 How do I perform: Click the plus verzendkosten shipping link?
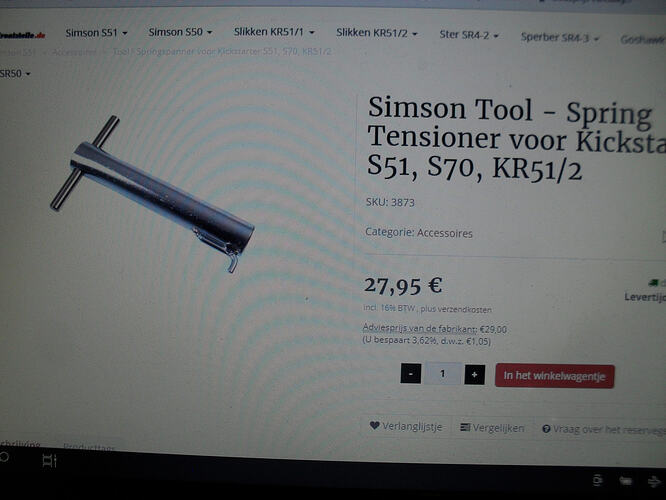(x=456, y=309)
